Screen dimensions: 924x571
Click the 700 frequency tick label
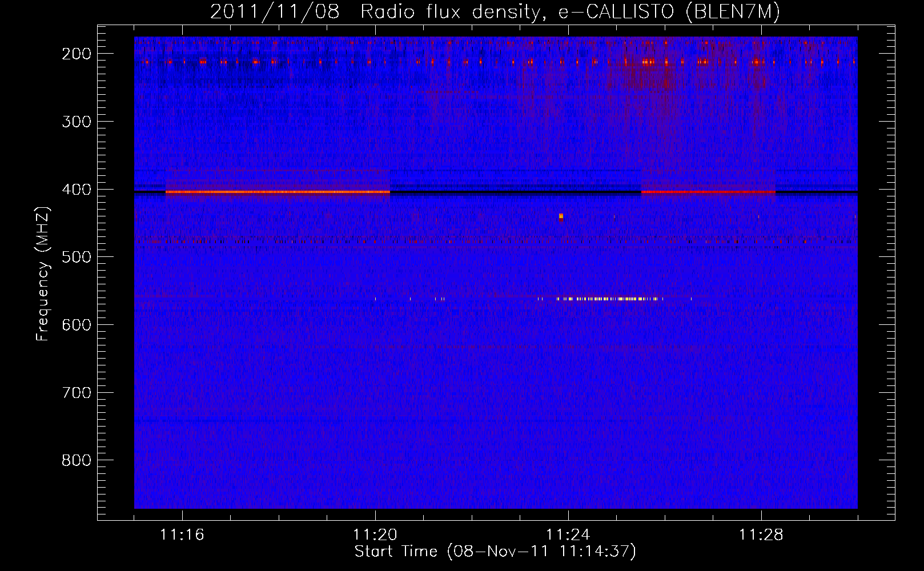(76, 393)
